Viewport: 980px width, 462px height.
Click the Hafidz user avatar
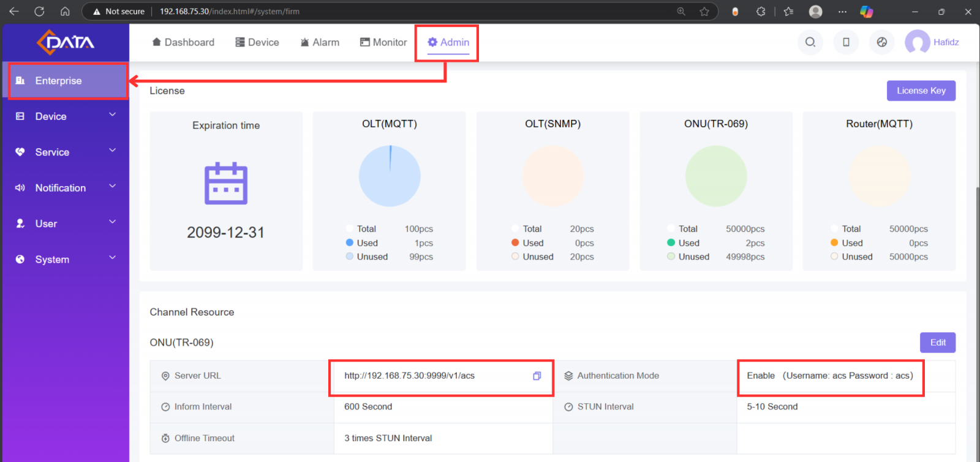click(x=918, y=42)
